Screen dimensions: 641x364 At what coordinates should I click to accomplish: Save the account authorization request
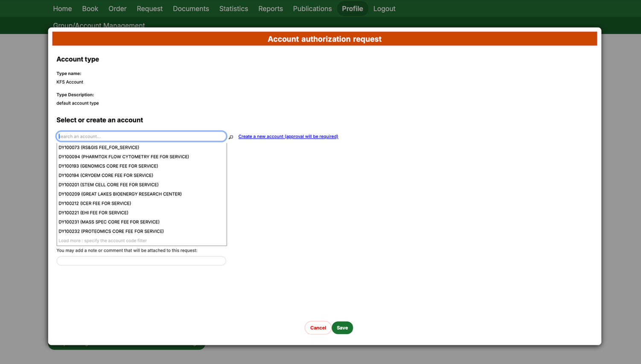[x=342, y=328]
